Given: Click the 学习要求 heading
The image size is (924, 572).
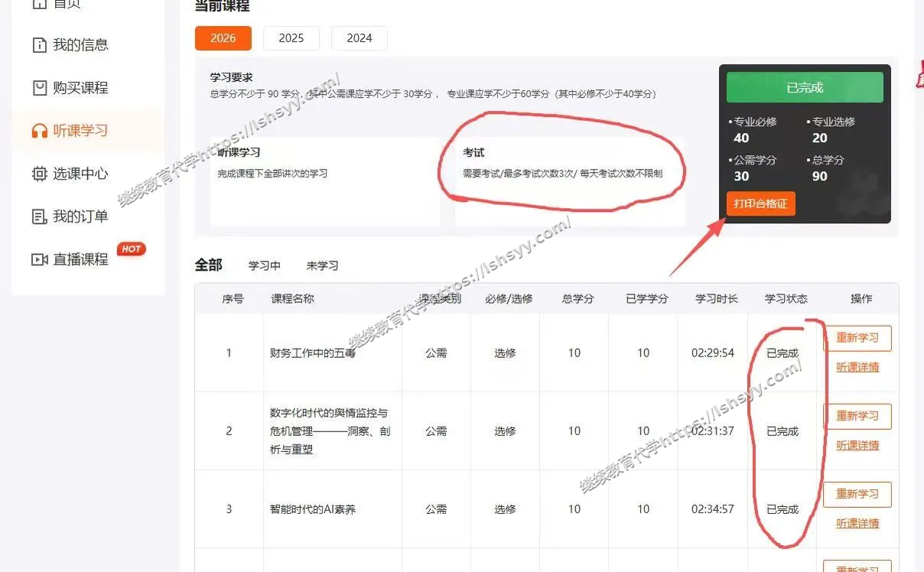Looking at the screenshot, I should (232, 77).
